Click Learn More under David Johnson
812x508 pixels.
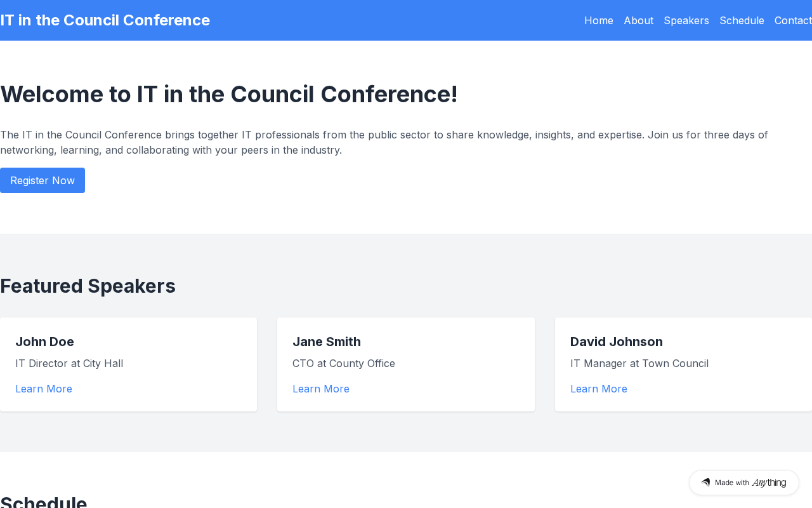(x=598, y=389)
